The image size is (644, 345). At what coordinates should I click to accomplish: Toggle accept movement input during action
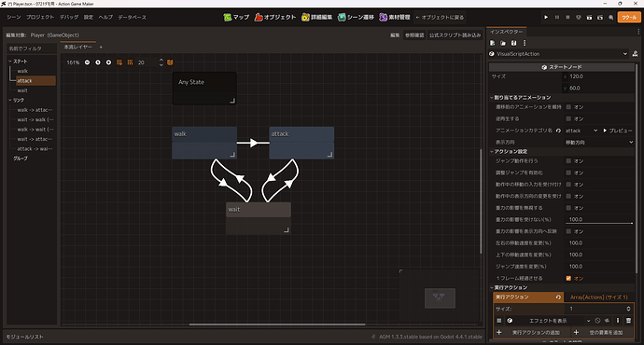coord(568,185)
